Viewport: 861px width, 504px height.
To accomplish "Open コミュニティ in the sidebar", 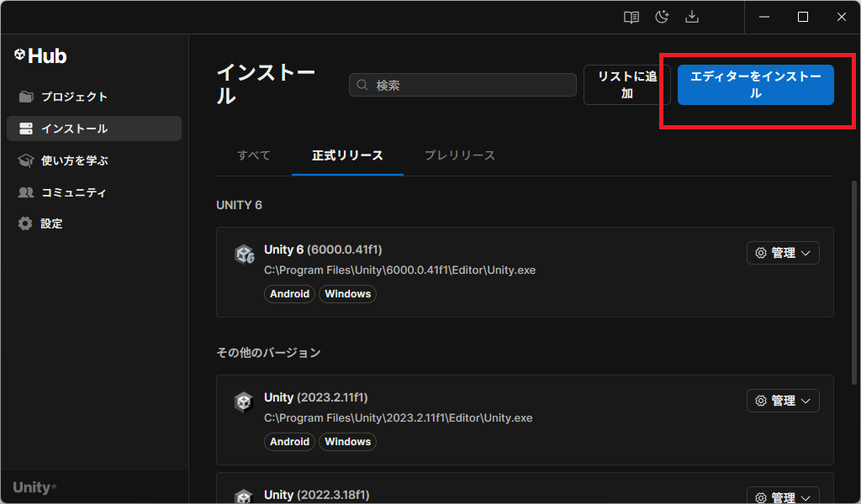I will pos(94,192).
